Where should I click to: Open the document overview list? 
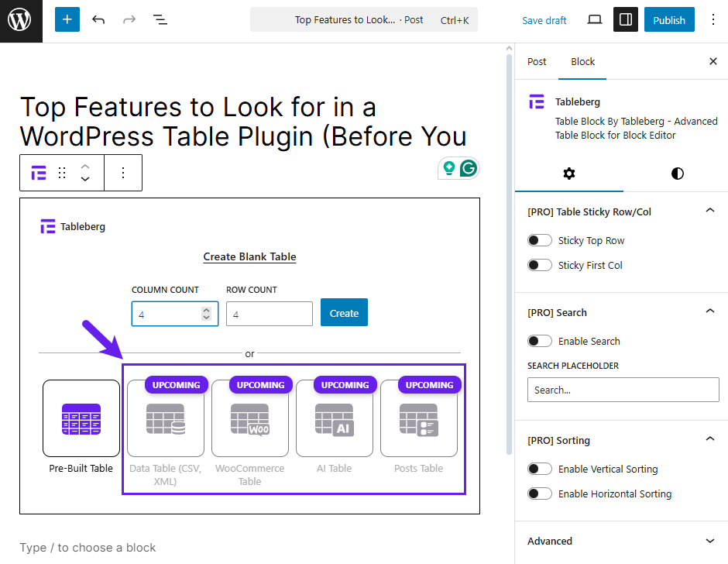(x=160, y=19)
